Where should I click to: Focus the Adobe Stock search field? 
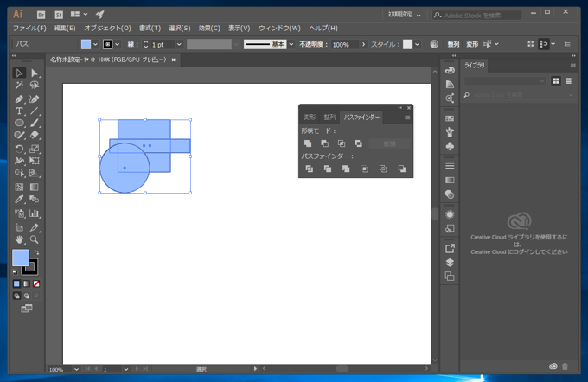(477, 15)
